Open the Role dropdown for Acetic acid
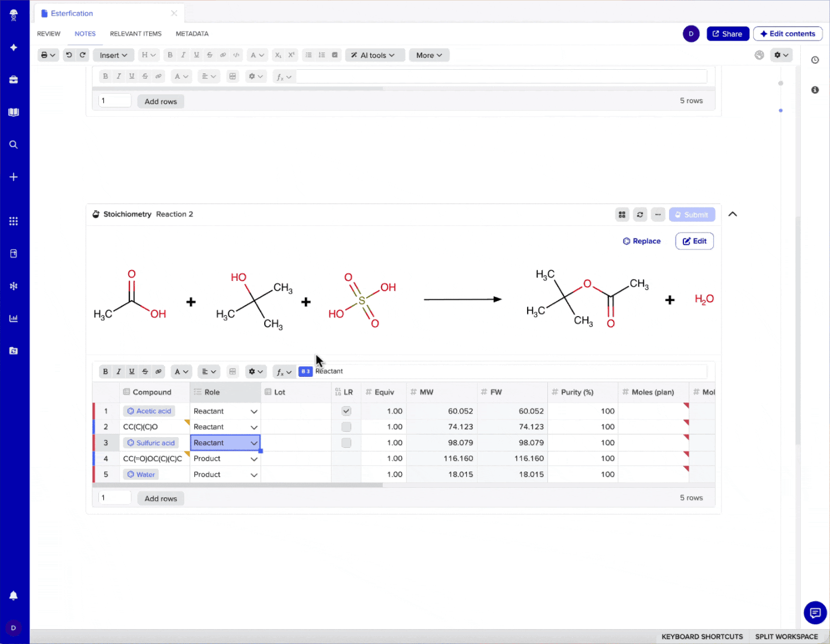The width and height of the screenshot is (830, 644). coord(254,411)
